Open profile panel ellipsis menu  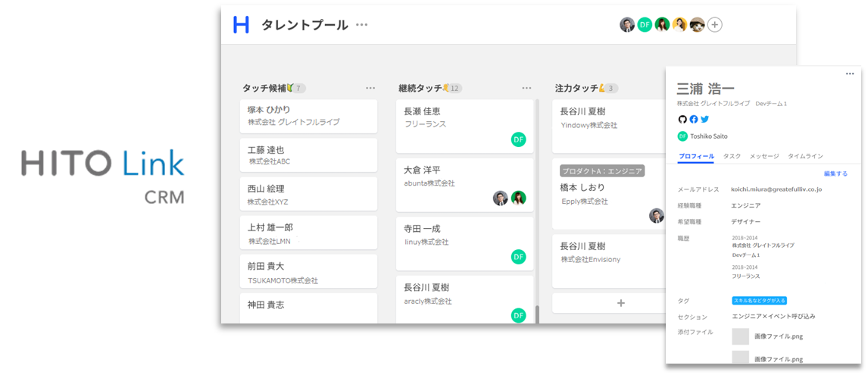[x=851, y=73]
